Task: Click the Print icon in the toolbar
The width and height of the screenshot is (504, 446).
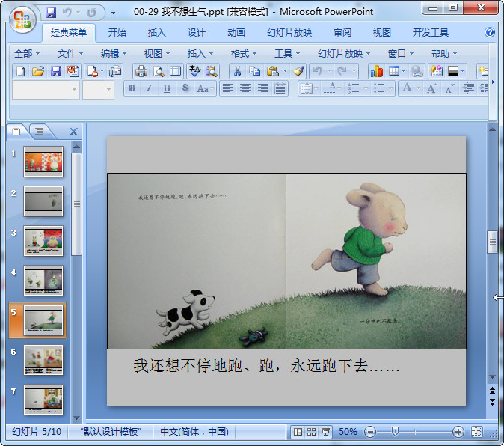Action: (x=141, y=71)
